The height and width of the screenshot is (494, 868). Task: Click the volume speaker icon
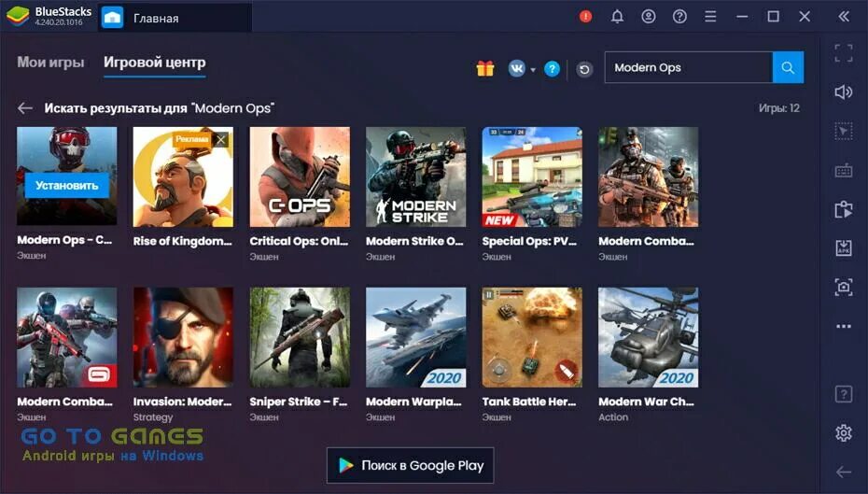[844, 92]
